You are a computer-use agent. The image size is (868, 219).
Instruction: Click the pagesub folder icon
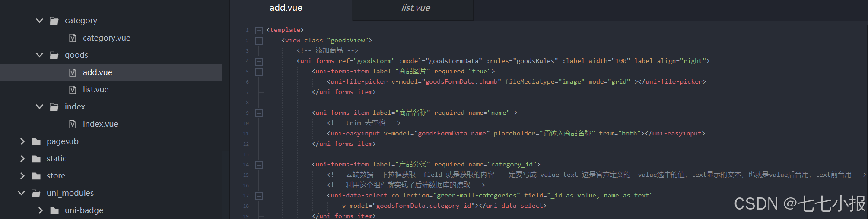point(36,141)
